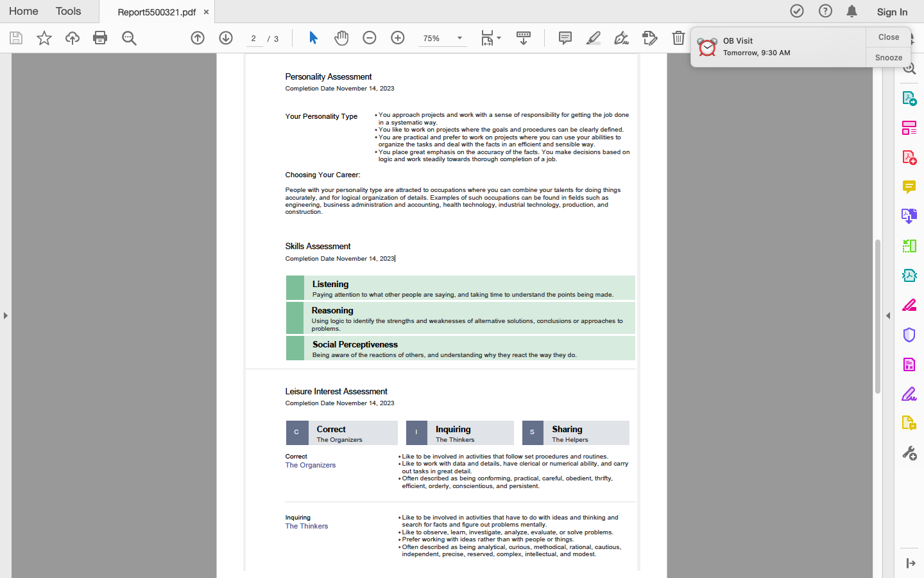Snooze the OB Visit reminder
This screenshot has width=924, height=578.
click(888, 57)
